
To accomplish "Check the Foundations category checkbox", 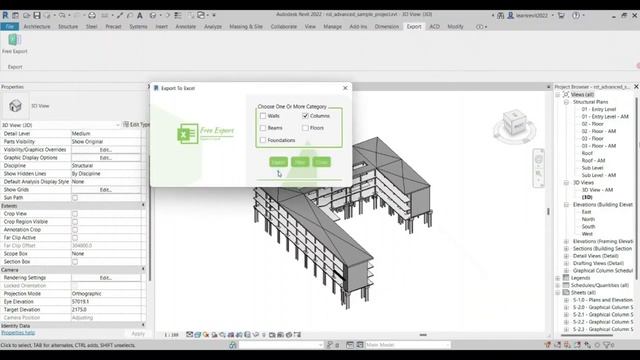I will click(x=263, y=140).
